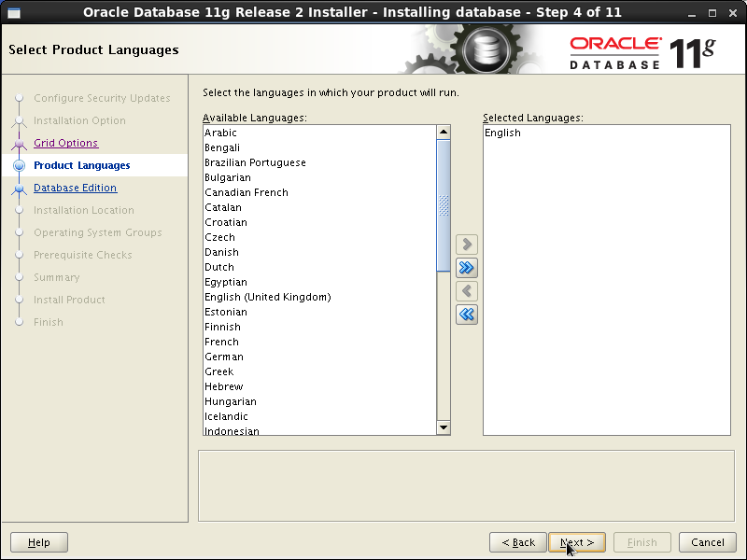
Task: Select English (United Kingdom) entry
Action: click(x=319, y=297)
